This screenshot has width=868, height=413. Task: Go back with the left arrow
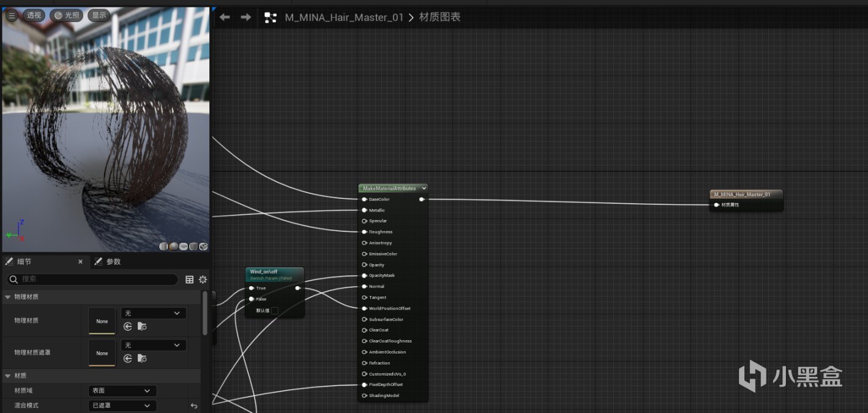225,17
